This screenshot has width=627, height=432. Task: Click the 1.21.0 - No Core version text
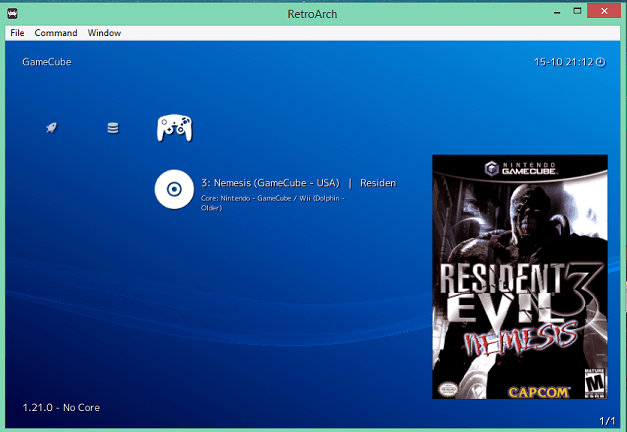click(61, 408)
